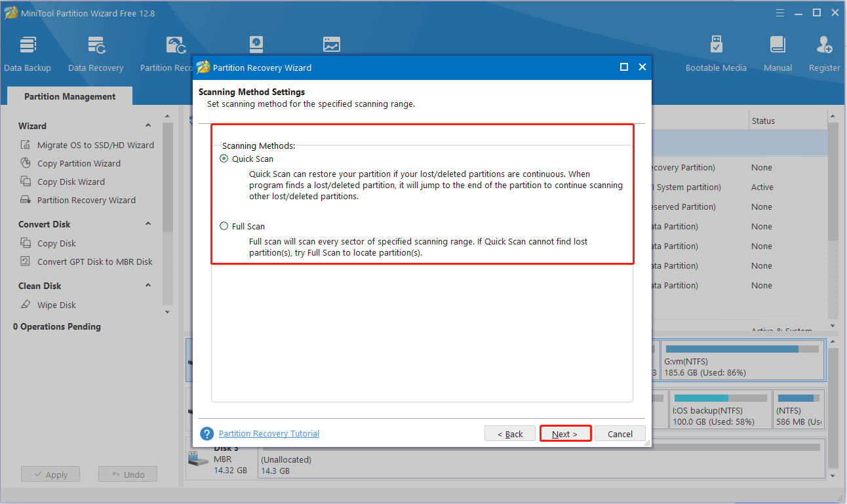Open Bootable Media builder
The image size is (847, 504).
(716, 54)
